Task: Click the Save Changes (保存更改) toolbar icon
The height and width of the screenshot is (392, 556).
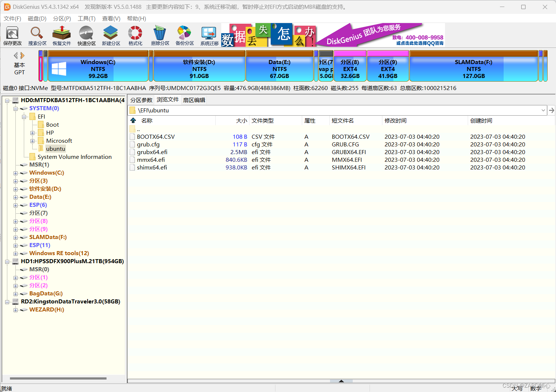Action: (x=12, y=36)
